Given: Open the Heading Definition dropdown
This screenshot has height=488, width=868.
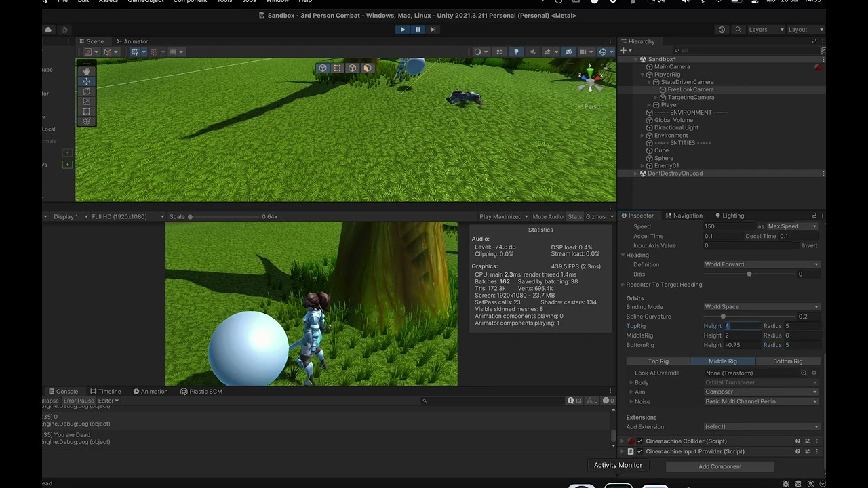Looking at the screenshot, I should pos(762,264).
